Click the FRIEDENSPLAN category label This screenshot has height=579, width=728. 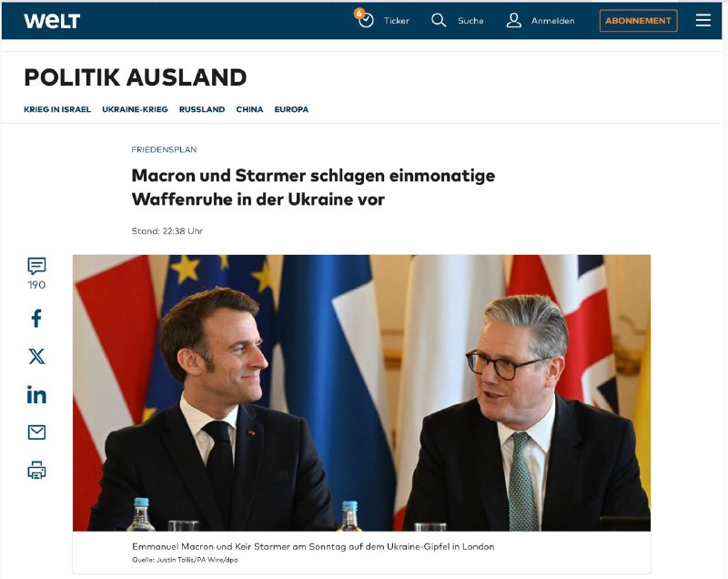(164, 149)
